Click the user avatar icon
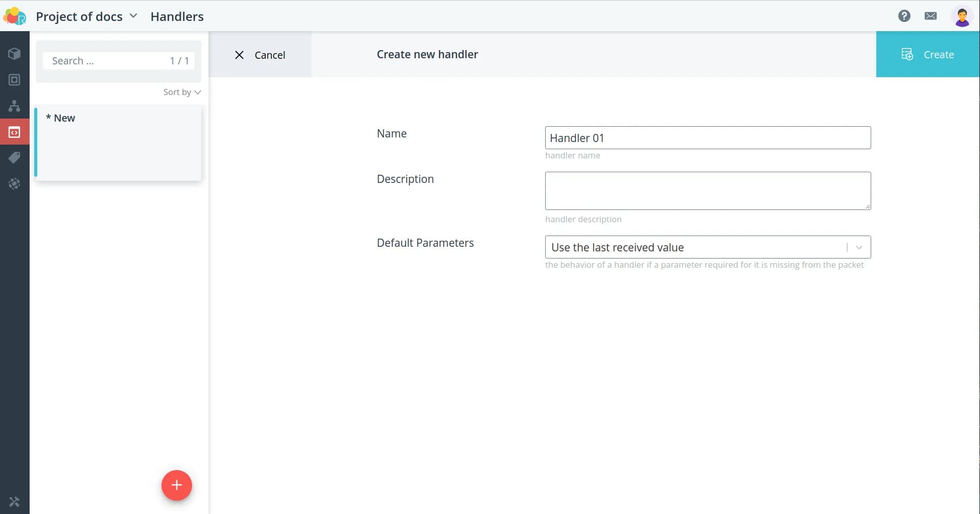The image size is (980, 514). pyautogui.click(x=962, y=17)
